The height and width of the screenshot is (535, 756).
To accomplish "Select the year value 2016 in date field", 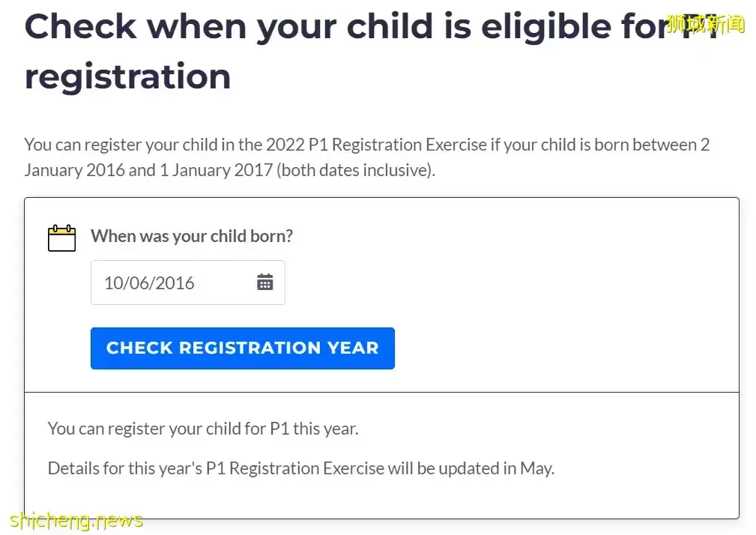I will pos(174,283).
